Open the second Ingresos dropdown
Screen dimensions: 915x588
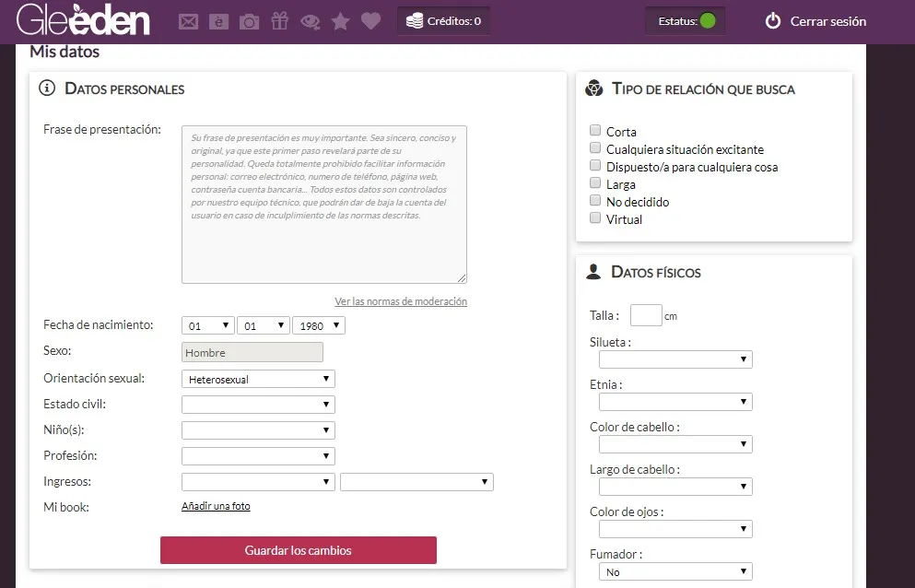coord(416,482)
